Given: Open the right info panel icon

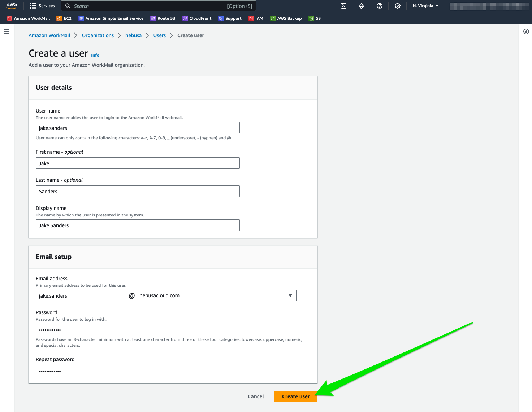Looking at the screenshot, I should click(526, 32).
